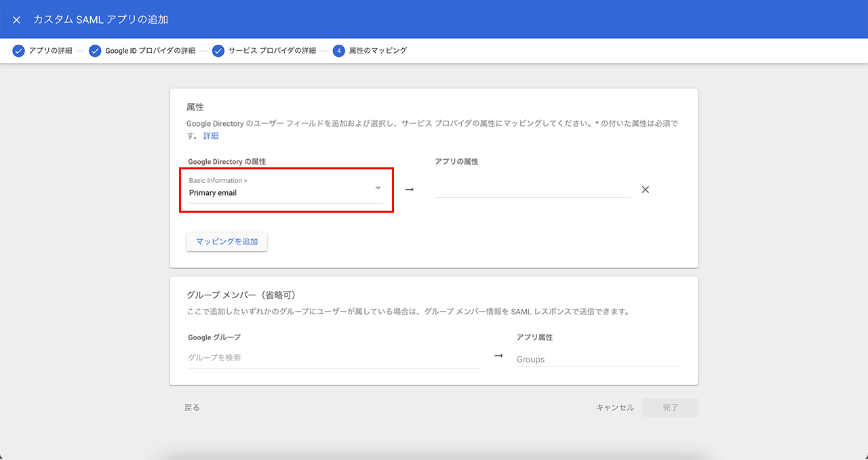Go back with the 戻る button
The image size is (868, 460).
[192, 408]
